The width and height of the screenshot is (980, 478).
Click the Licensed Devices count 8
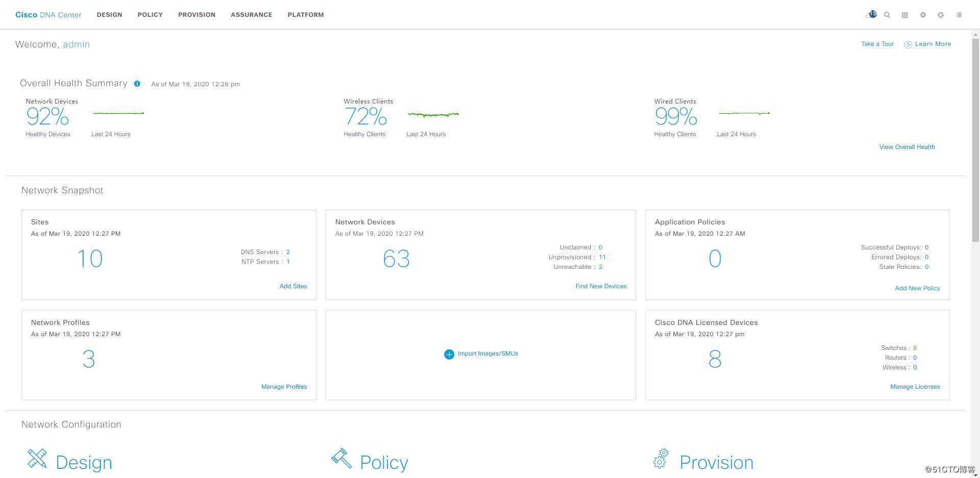point(715,359)
